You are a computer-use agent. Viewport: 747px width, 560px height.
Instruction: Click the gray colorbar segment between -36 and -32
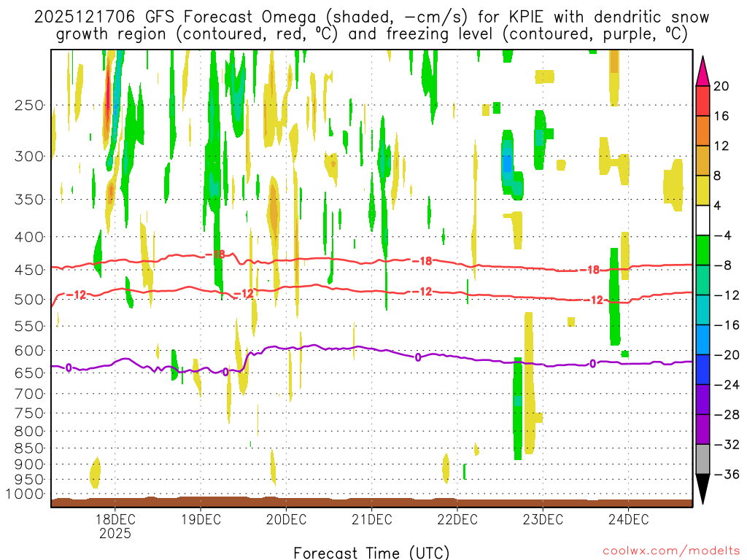(x=703, y=459)
